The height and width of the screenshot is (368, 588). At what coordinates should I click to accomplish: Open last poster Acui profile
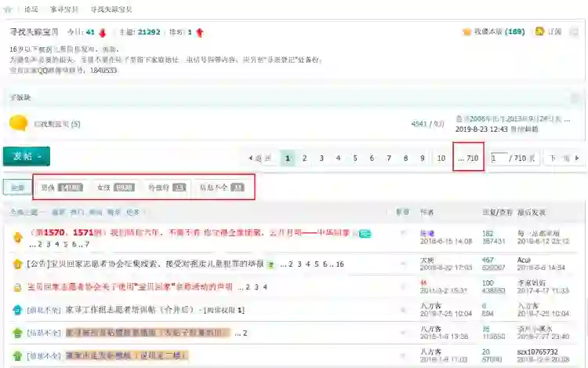pyautogui.click(x=524, y=261)
